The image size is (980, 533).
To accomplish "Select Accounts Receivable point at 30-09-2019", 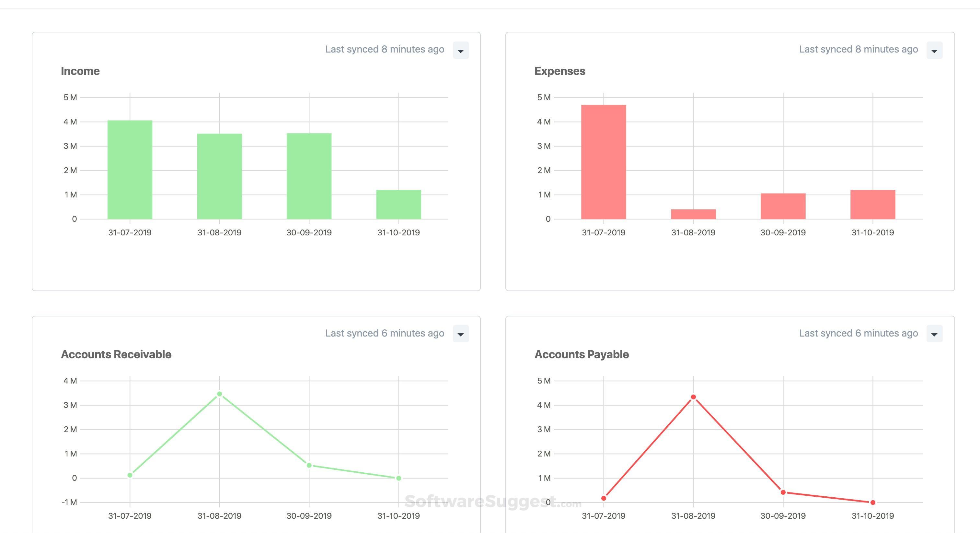I will [x=309, y=465].
